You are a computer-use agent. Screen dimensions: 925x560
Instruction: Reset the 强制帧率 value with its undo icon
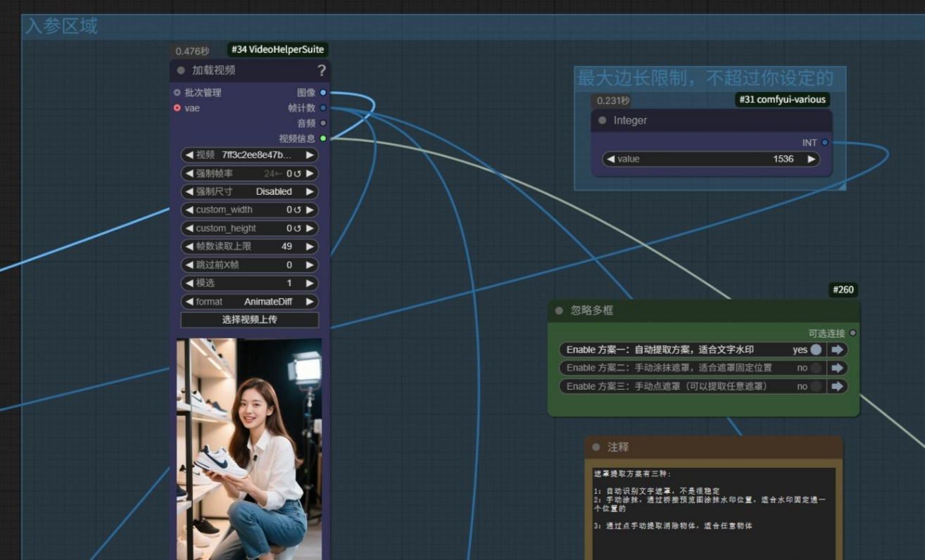click(298, 173)
